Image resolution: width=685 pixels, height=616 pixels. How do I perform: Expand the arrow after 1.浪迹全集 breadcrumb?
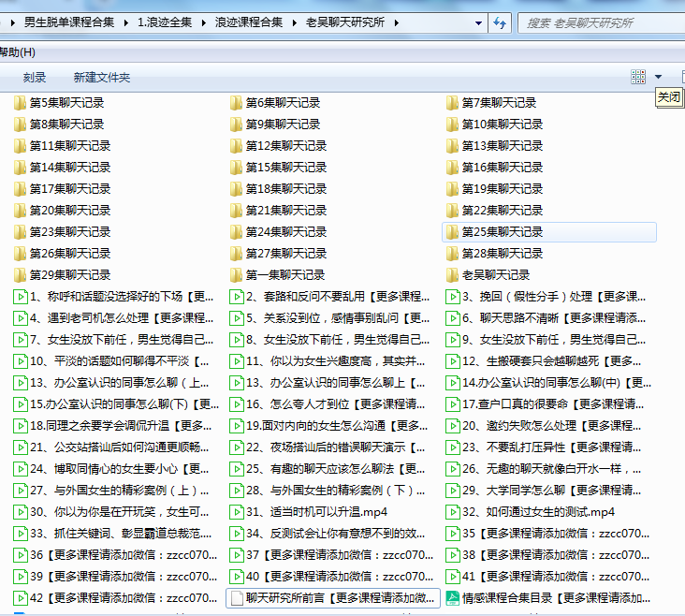[204, 22]
